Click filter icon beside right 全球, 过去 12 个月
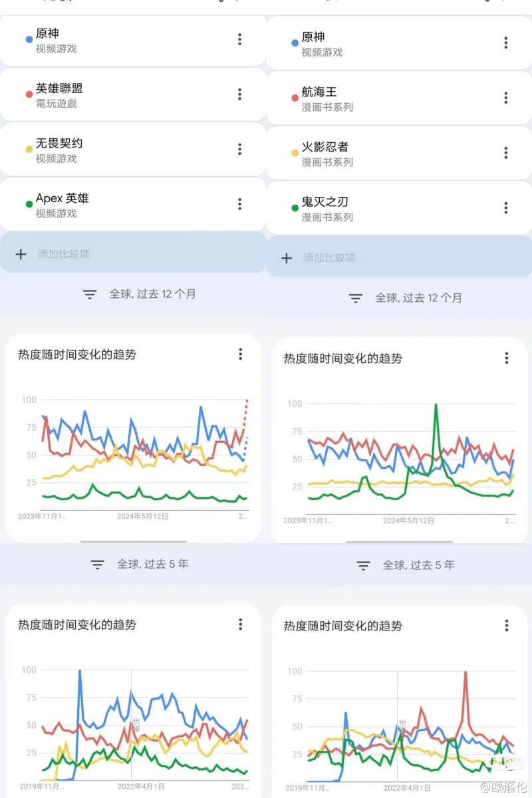The height and width of the screenshot is (798, 532). click(356, 298)
